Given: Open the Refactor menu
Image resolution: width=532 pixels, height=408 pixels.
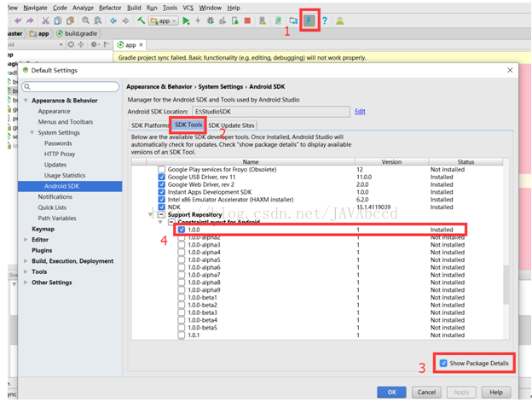Looking at the screenshot, I should pos(110,8).
